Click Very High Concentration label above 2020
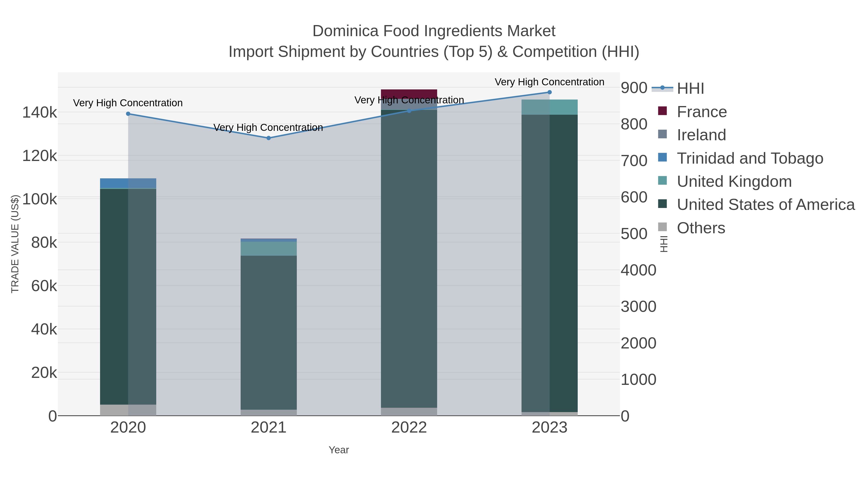The height and width of the screenshot is (488, 868). click(x=128, y=103)
